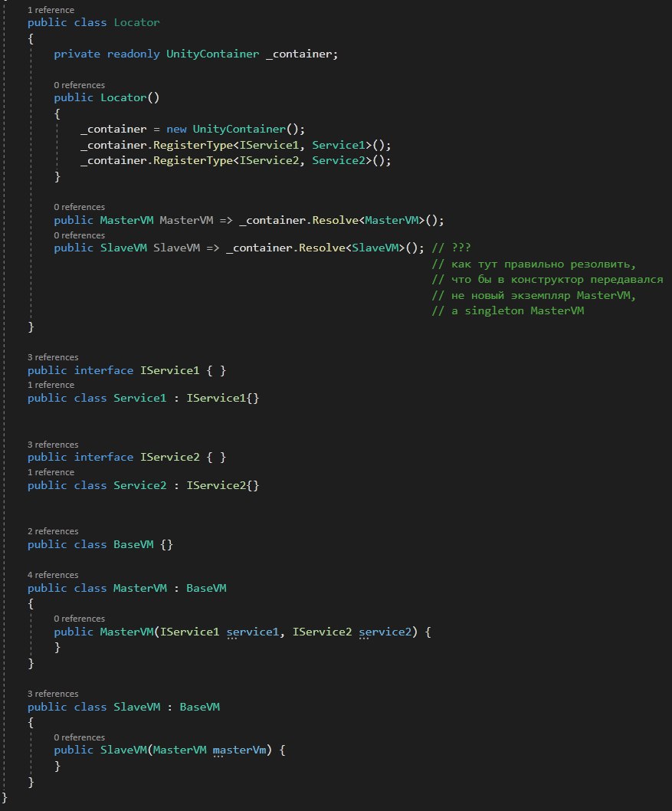Click "RegisterType" on the IService2 registration line
This screenshot has width=672, height=811.
coord(193,161)
